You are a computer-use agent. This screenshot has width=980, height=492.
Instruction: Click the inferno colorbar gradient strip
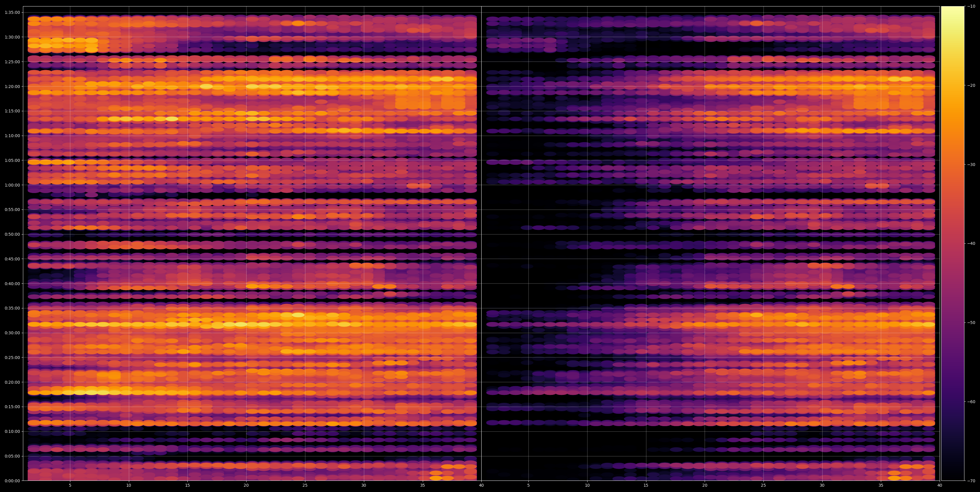pos(953,244)
